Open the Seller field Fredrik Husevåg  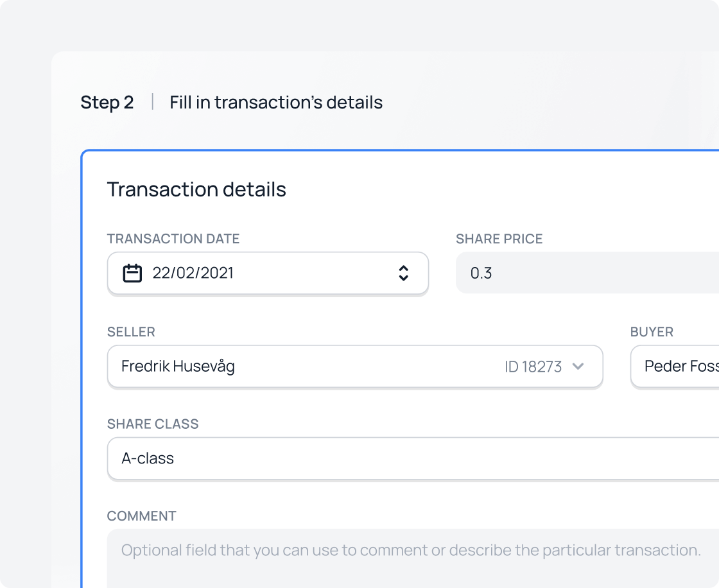click(355, 366)
